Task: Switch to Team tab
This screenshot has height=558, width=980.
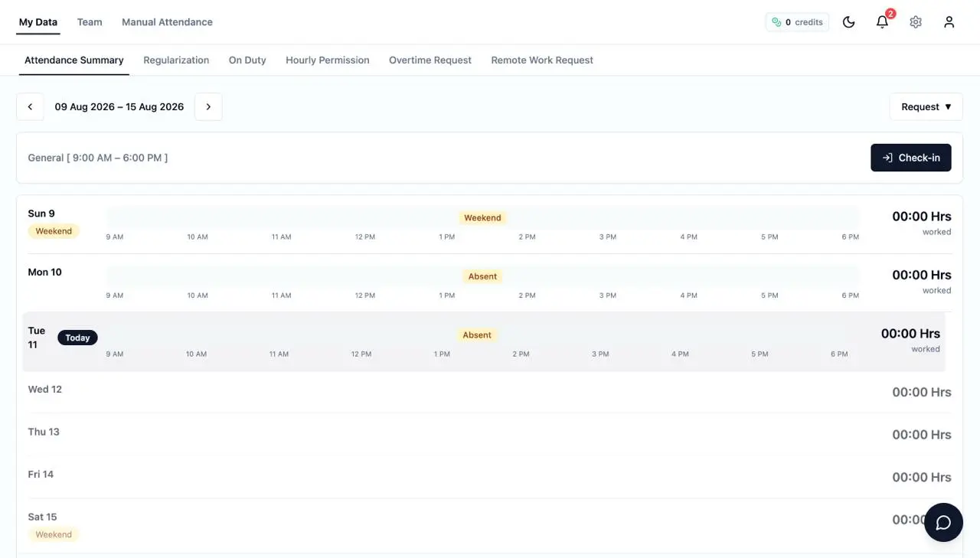Action: click(x=90, y=22)
